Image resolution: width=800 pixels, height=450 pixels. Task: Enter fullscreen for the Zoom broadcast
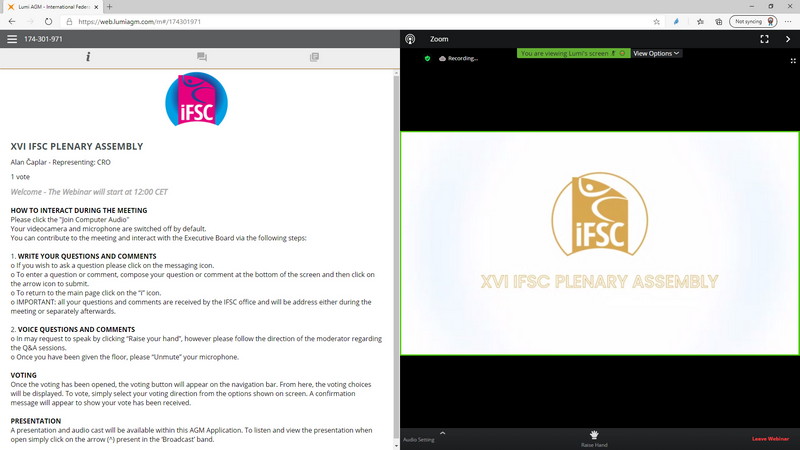pyautogui.click(x=764, y=39)
